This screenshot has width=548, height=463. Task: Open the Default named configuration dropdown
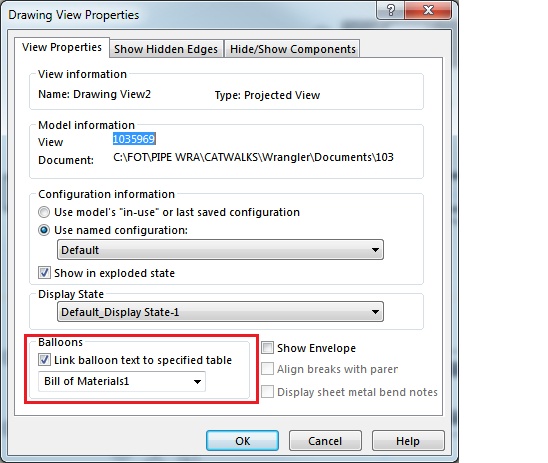220,250
